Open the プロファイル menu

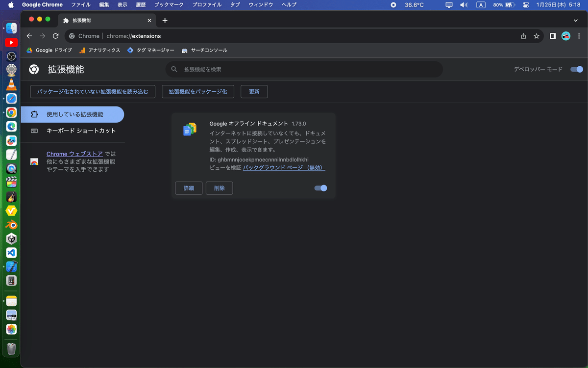tap(207, 4)
